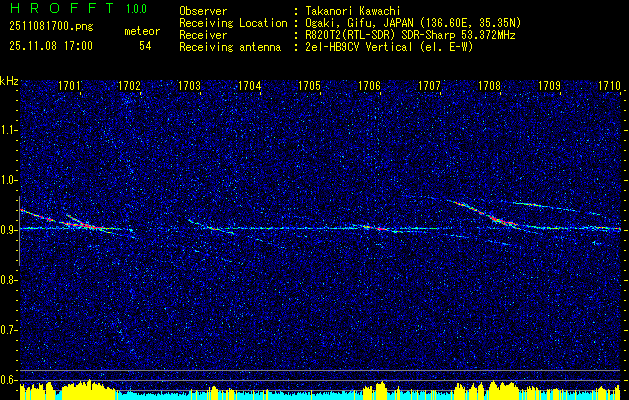Click the 0.8 frequency axis label
The image size is (629, 400).
coord(8,280)
